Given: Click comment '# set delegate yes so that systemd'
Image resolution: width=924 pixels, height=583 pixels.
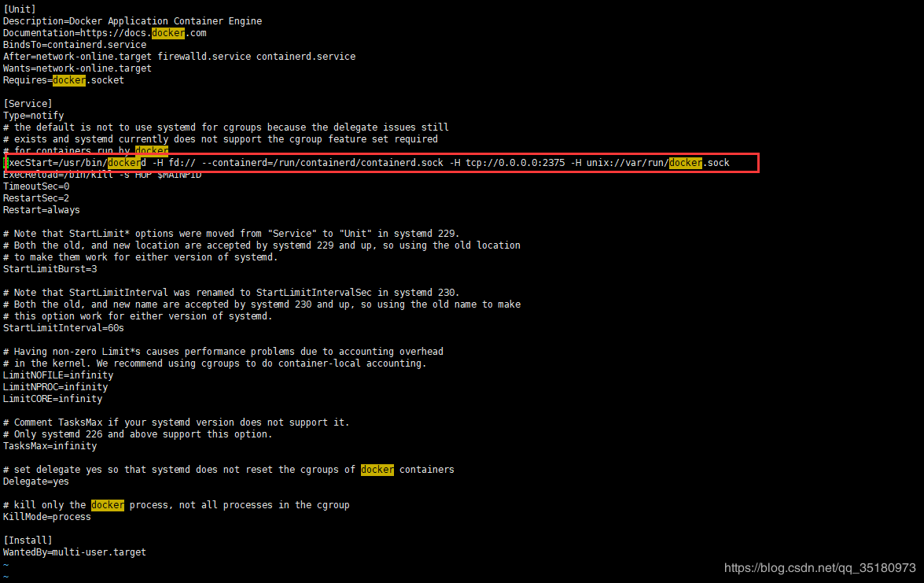Looking at the screenshot, I should pos(229,469).
